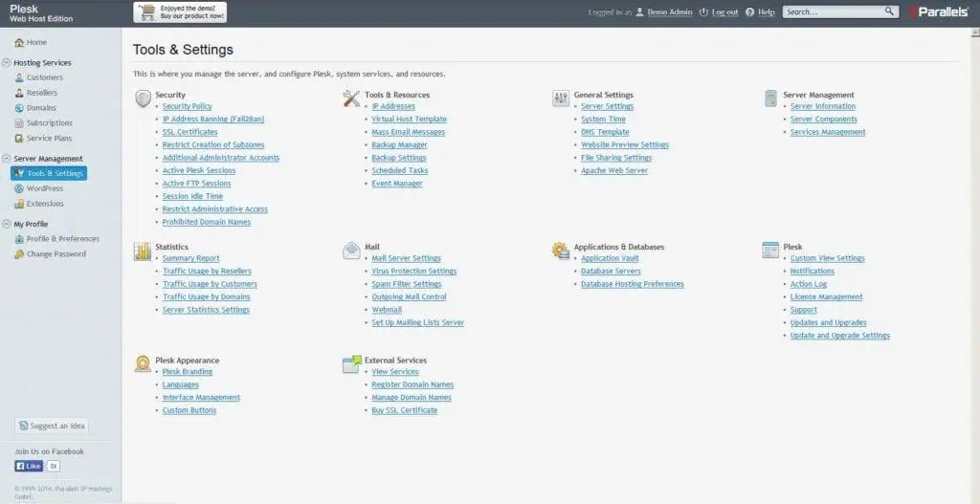Click the Suggest an Idea button

53,426
